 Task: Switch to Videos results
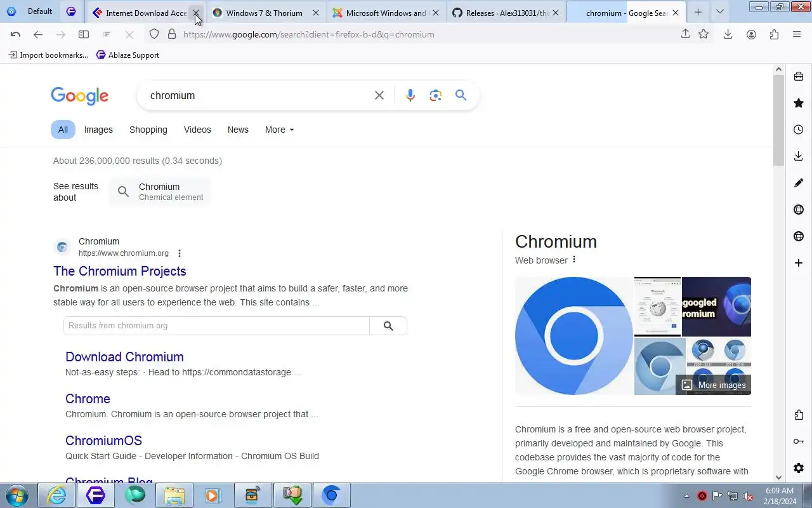point(197,130)
